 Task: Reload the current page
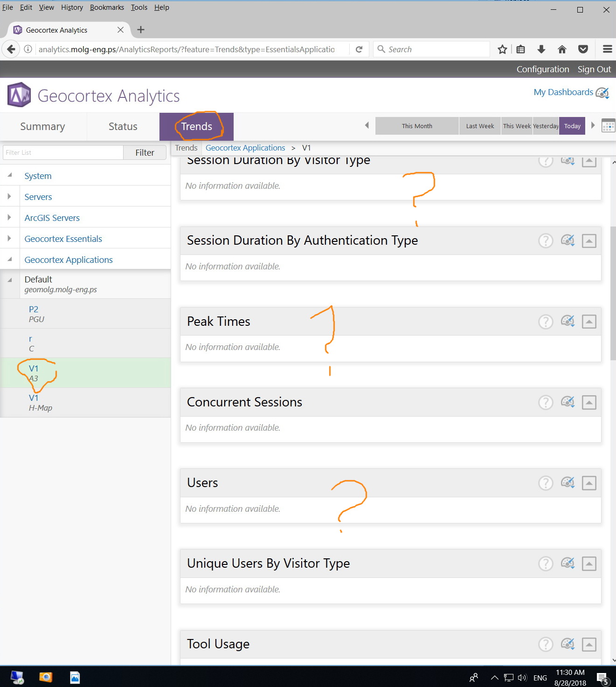(359, 49)
